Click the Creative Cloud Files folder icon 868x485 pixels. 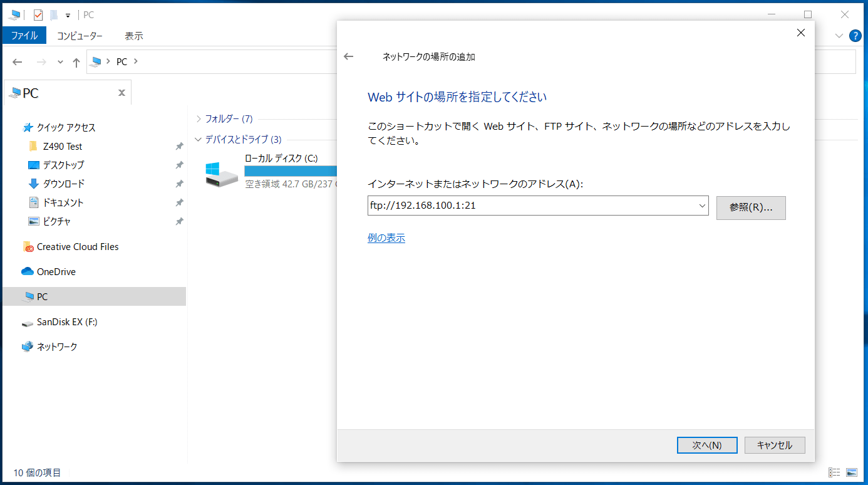point(28,247)
